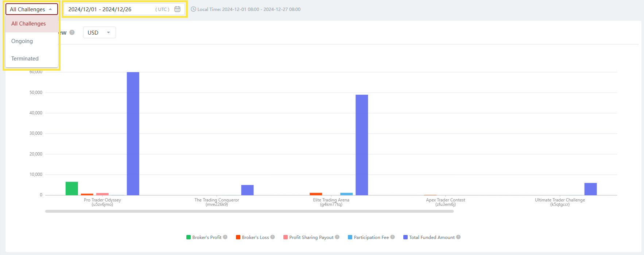The height and width of the screenshot is (255, 644).
Task: Click help icon beside Participation Fee
Action: [x=392, y=237]
